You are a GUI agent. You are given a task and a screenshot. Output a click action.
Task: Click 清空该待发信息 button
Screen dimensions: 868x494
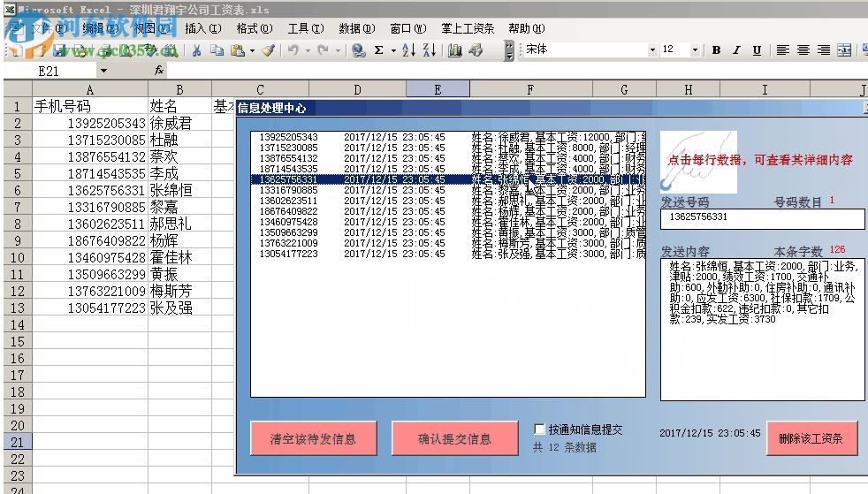313,438
